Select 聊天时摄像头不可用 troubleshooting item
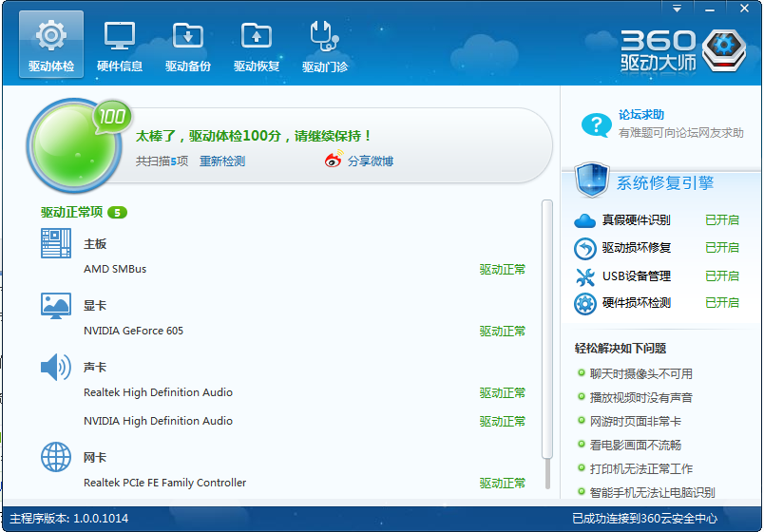 641,374
